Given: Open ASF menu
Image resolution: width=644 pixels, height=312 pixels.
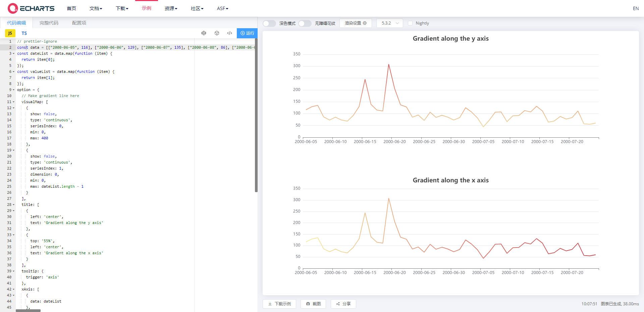Looking at the screenshot, I should (x=222, y=8).
